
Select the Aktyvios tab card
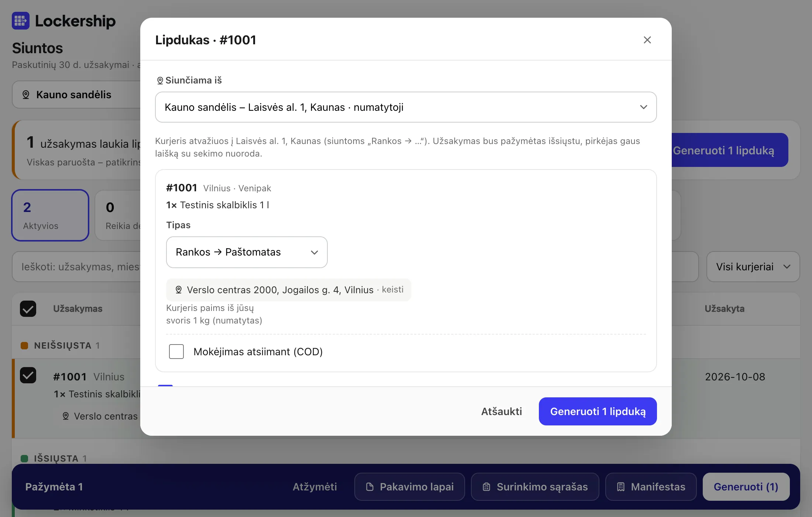pyautogui.click(x=50, y=215)
